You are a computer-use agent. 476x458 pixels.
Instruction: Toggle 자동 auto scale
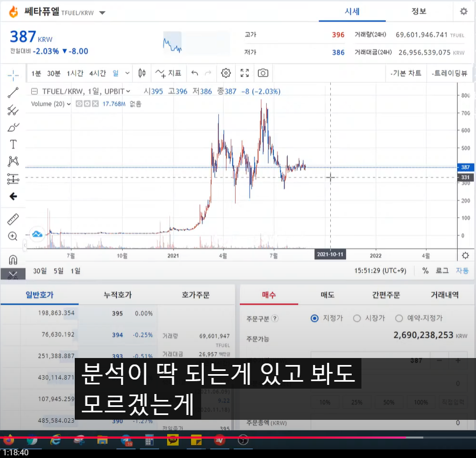tap(463, 270)
